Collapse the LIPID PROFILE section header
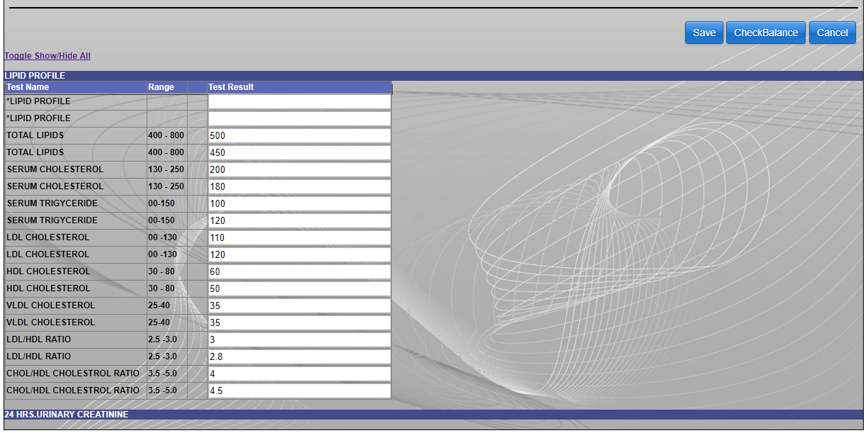The image size is (868, 433). [35, 75]
